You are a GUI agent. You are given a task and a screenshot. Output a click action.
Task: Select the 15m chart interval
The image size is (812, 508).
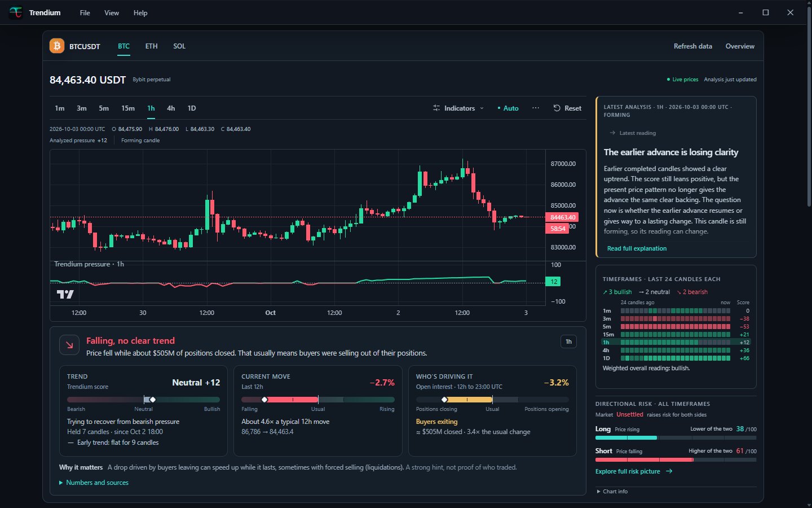click(x=128, y=108)
